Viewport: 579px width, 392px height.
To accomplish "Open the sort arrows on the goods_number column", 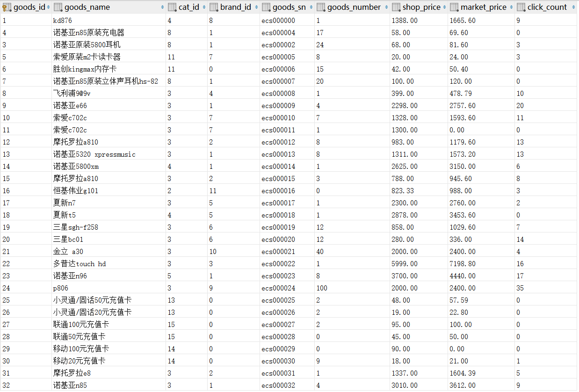I will (386, 7).
